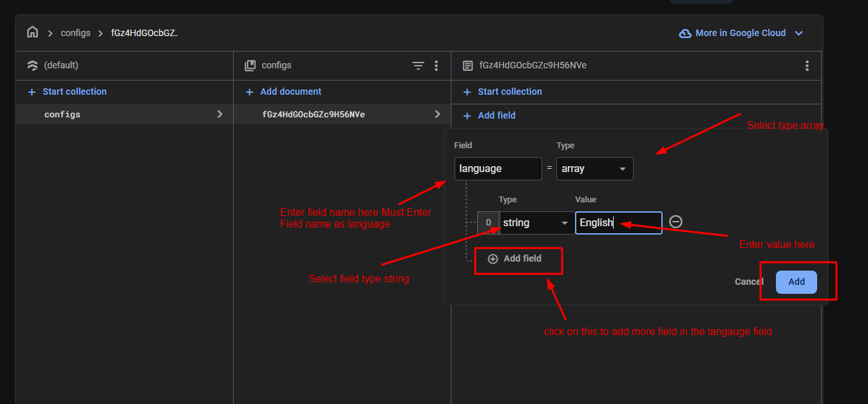Open the array field Type dropdown
This screenshot has width=868, height=404.
(594, 169)
